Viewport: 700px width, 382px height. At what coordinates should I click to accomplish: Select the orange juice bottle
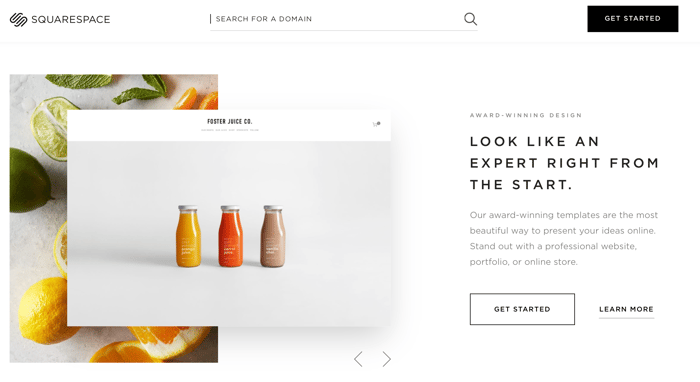[x=188, y=236]
